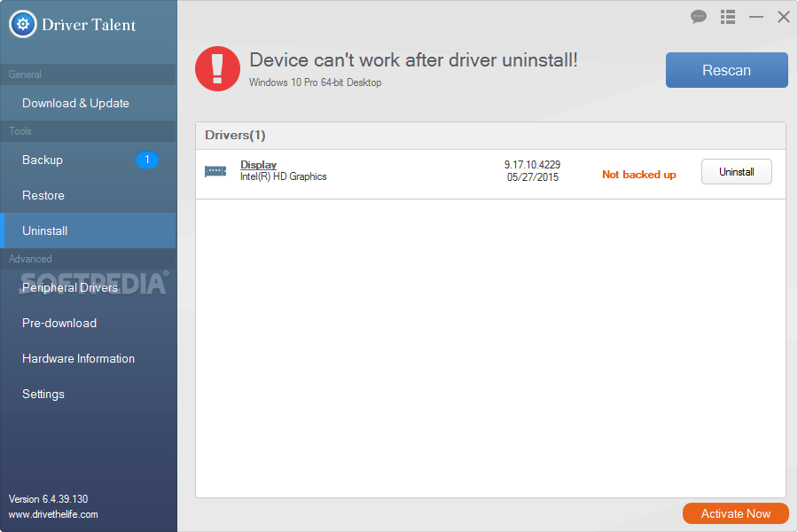Screen dimensions: 798x532
Task: Open the Pre-download page
Action: pyautogui.click(x=89, y=324)
